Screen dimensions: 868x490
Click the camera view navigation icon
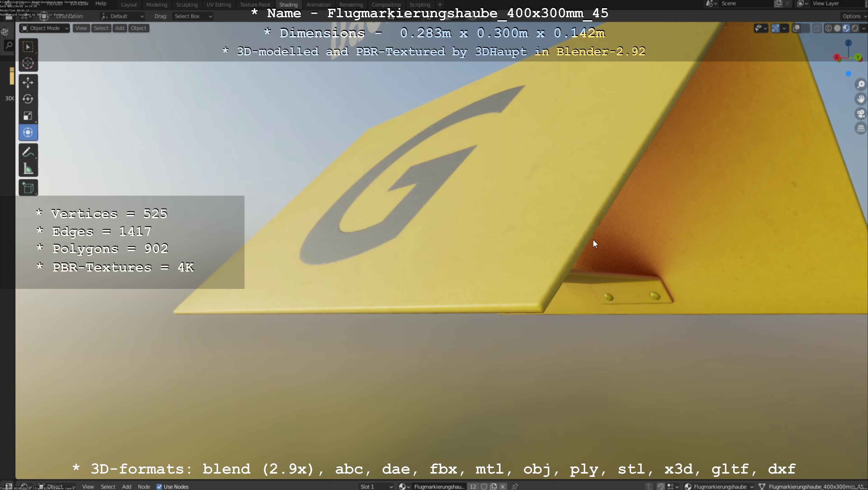coord(861,114)
